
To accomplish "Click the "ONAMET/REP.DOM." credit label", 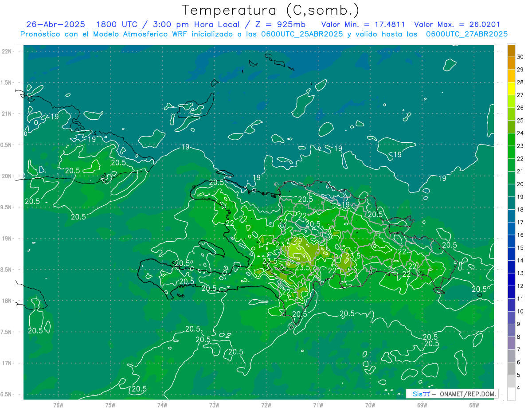I will [x=468, y=394].
